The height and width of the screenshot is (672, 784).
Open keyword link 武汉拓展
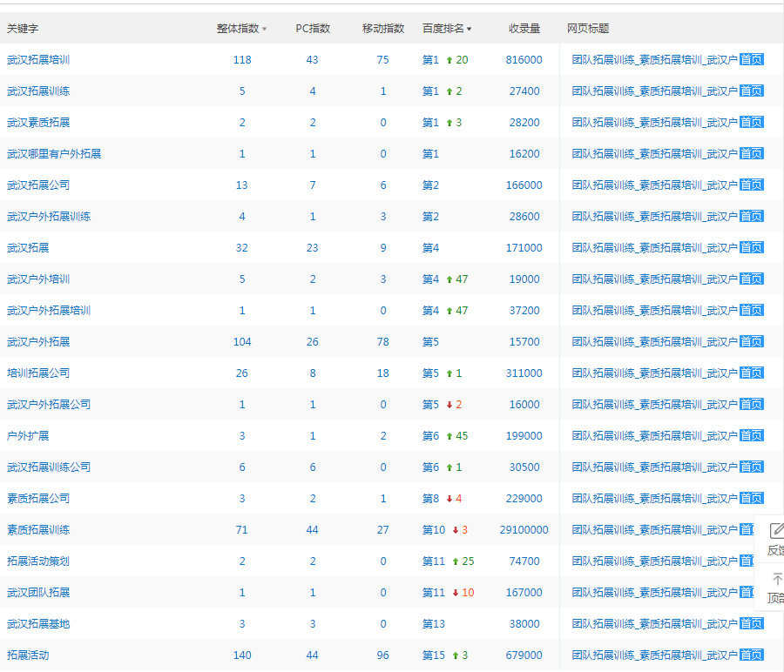click(28, 248)
